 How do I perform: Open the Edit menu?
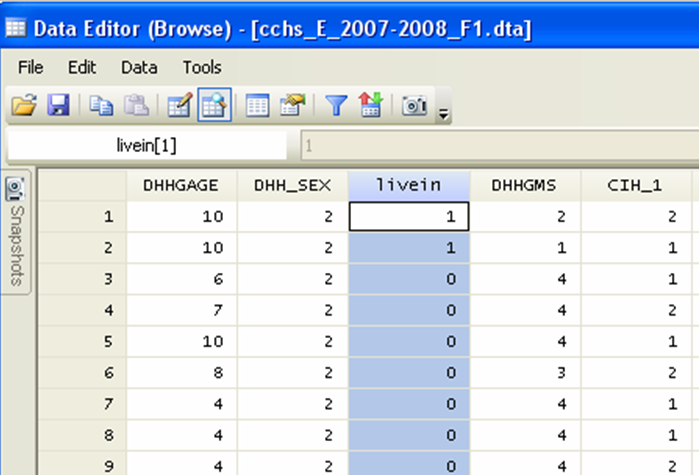[82, 67]
